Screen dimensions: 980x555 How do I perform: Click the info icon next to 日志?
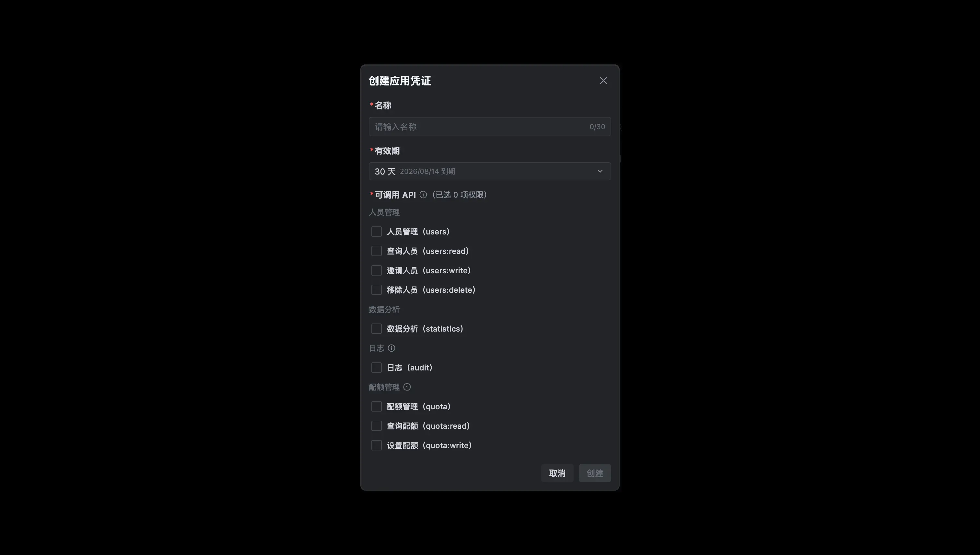pyautogui.click(x=391, y=348)
